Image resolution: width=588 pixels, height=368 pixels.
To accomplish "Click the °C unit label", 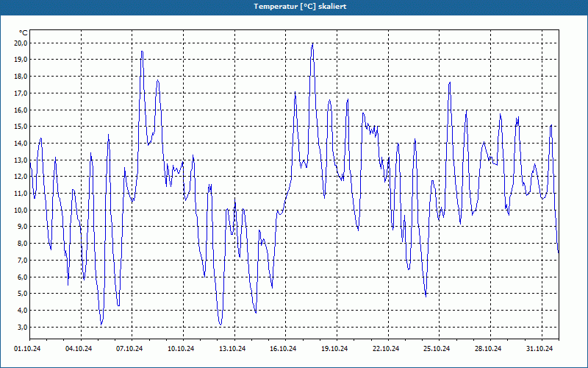I will pos(24,33).
